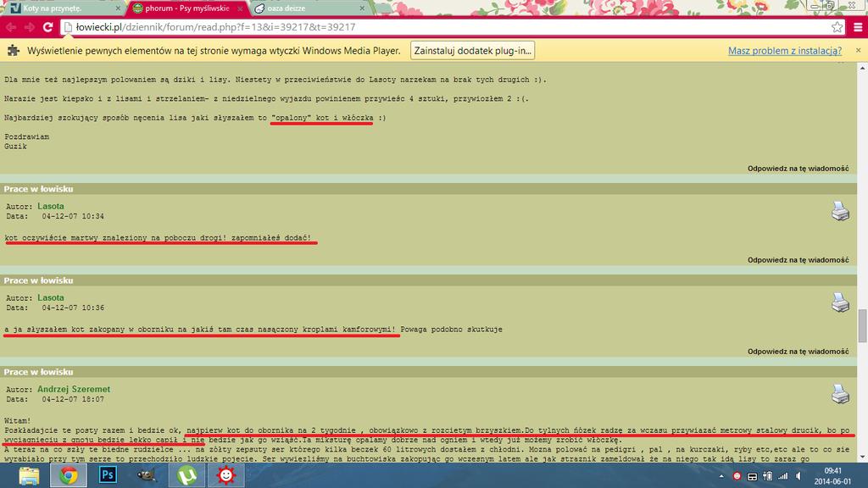
Task: Click printer icon on Lasota's 10:36 post
Action: pos(840,302)
